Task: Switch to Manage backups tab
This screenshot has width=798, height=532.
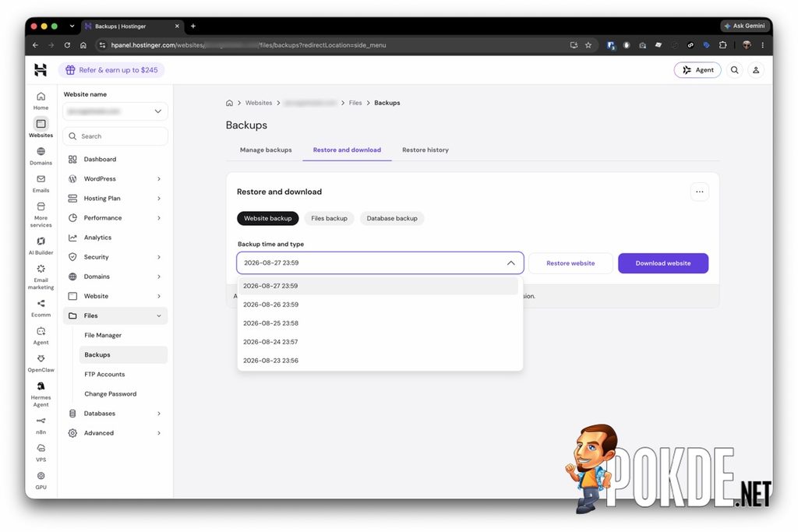Action: pos(266,150)
